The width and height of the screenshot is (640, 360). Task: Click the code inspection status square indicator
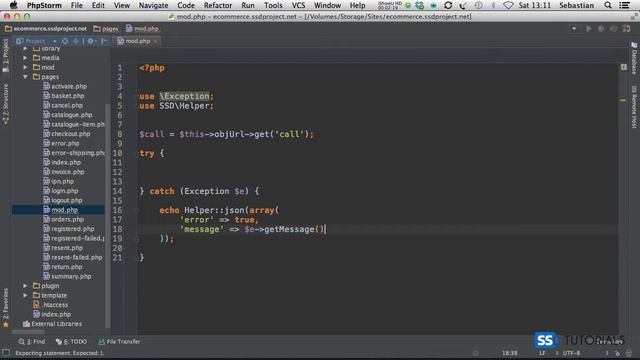624,67
